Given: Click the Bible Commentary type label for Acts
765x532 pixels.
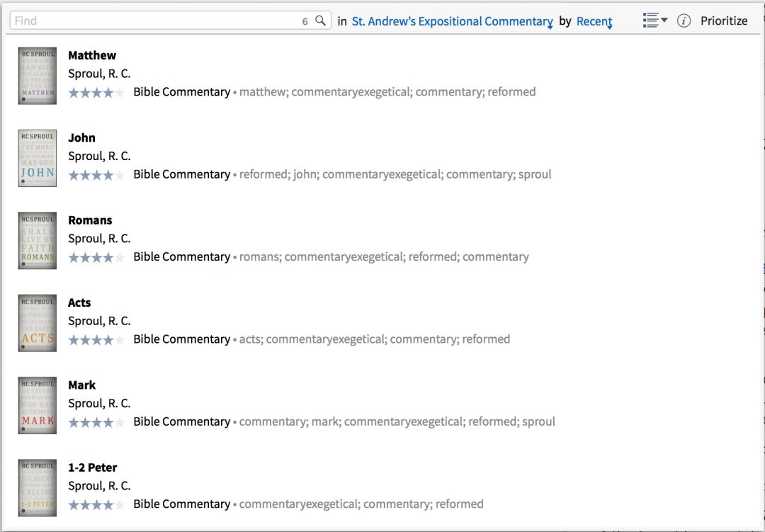Looking at the screenshot, I should coord(182,339).
